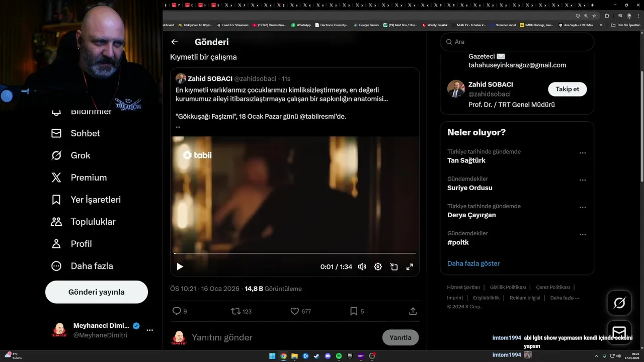Open Zahid SOBACI's profile in the sidebar card
The width and height of the screenshot is (644, 362).
(x=491, y=84)
